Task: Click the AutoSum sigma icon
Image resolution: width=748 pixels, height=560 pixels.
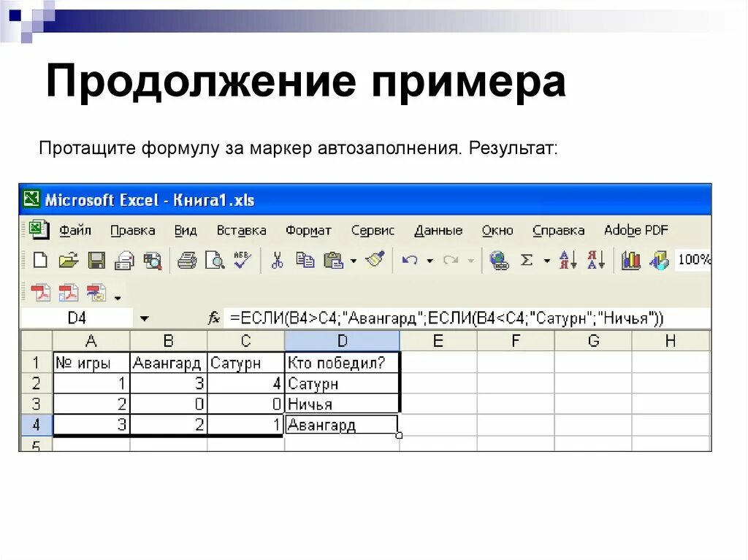Action: 527,261
